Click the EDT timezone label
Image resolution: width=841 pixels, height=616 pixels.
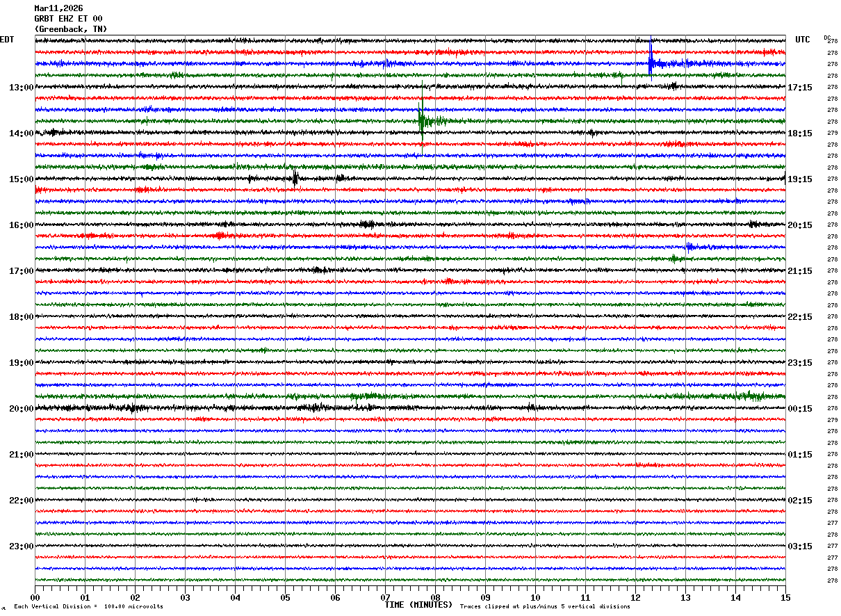click(7, 40)
